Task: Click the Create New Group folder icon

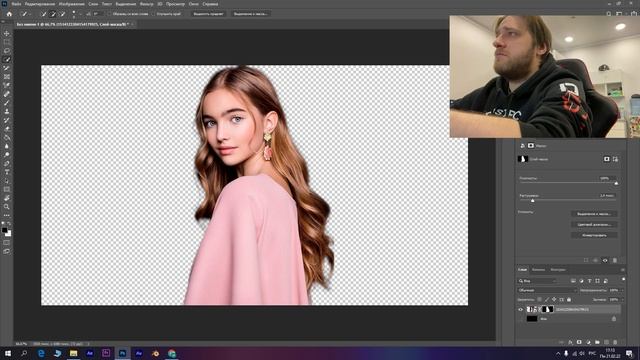Action: click(x=597, y=342)
